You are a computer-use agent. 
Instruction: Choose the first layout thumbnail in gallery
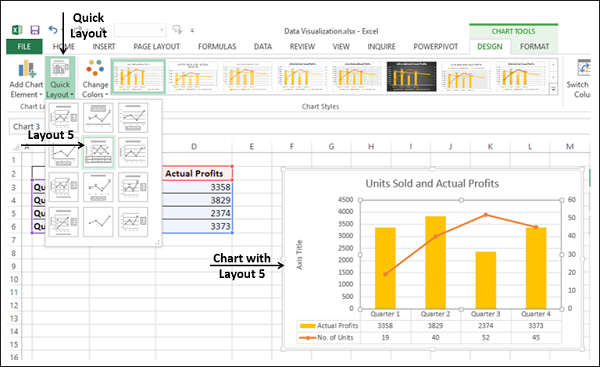pos(64,117)
